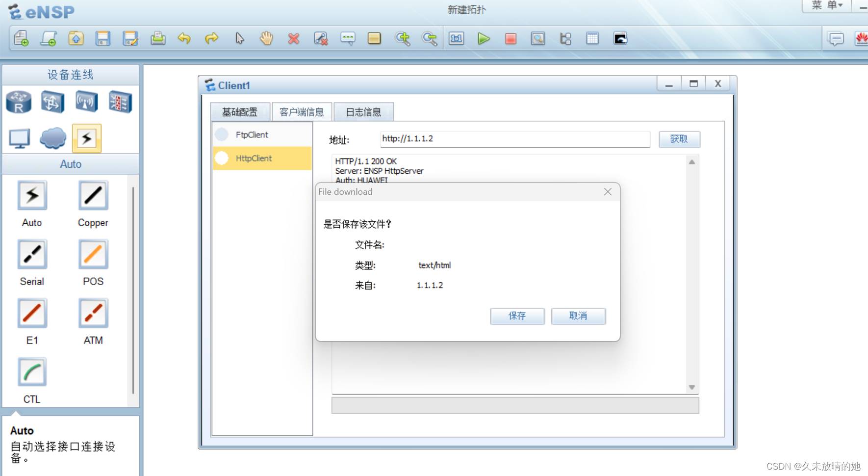
Task: Click the New Topology toolbar icon
Action: [21, 38]
